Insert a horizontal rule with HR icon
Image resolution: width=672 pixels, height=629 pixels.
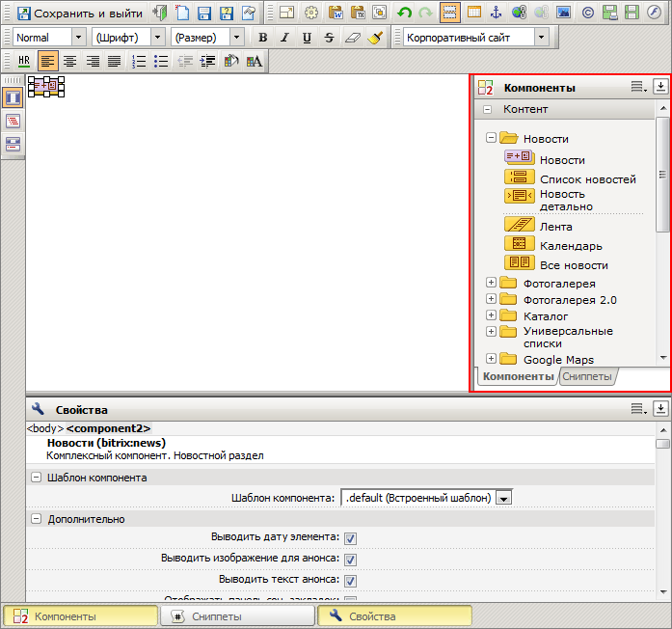click(24, 62)
